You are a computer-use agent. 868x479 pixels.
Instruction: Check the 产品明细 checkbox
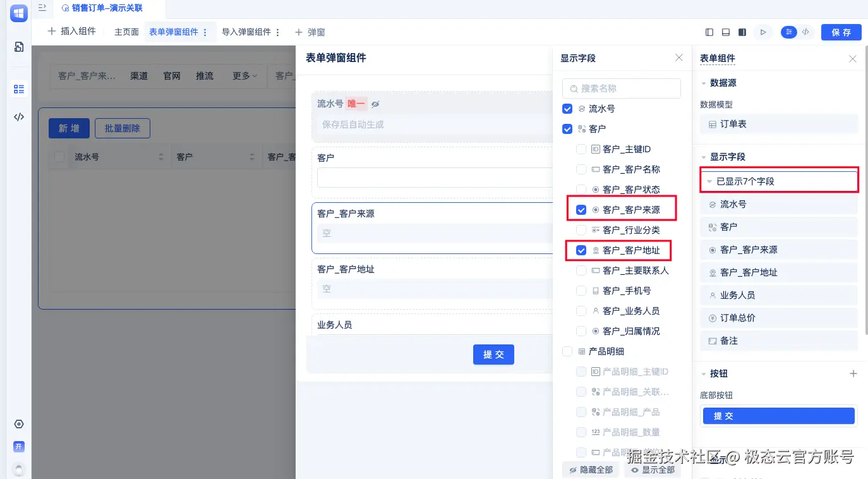pyautogui.click(x=567, y=351)
